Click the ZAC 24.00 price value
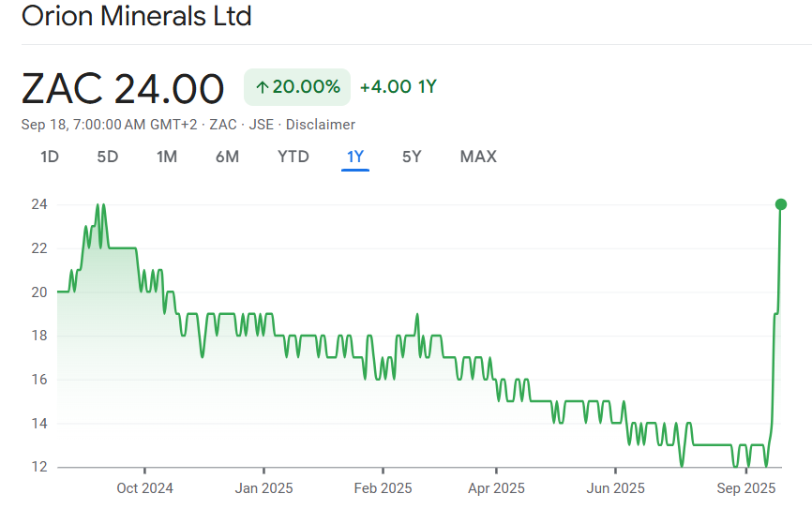The height and width of the screenshot is (509, 812). pos(123,88)
